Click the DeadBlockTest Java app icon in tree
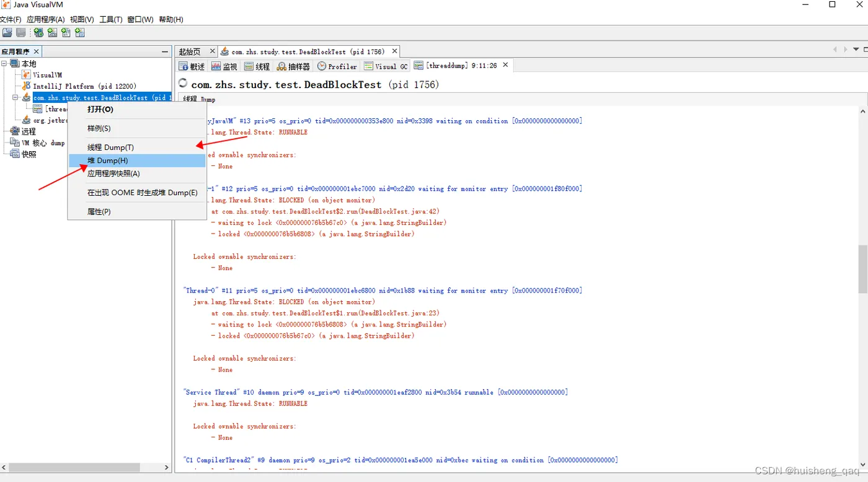The image size is (868, 482). [x=26, y=97]
